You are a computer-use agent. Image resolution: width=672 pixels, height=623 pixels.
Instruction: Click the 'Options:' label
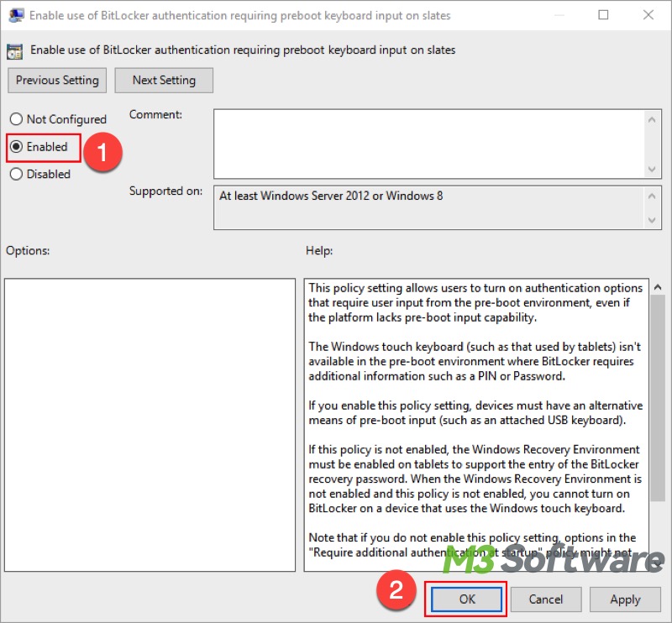(28, 250)
